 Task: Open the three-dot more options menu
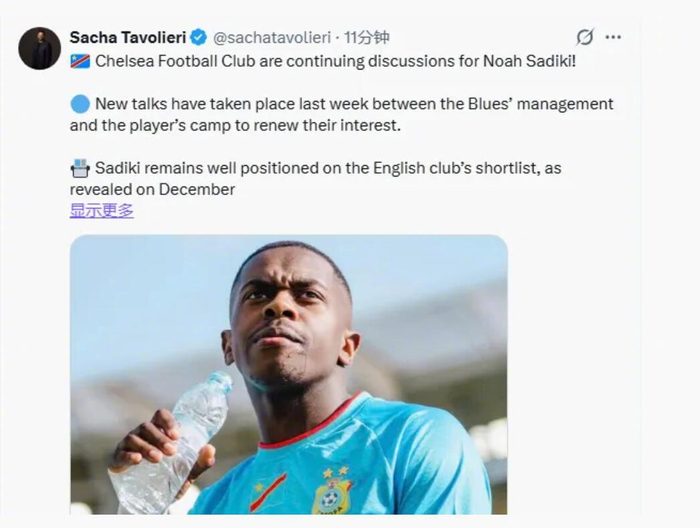[x=613, y=37]
